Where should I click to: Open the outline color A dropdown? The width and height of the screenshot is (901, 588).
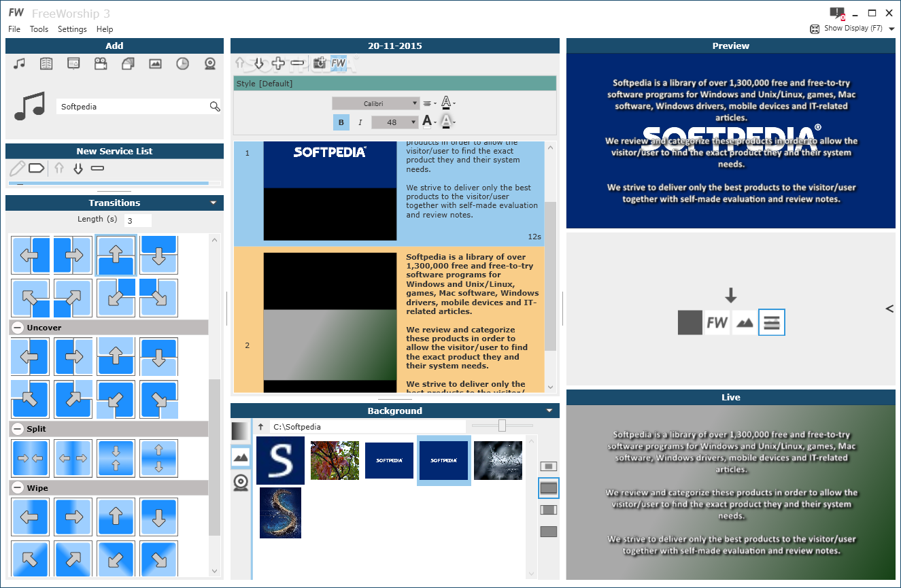447,103
